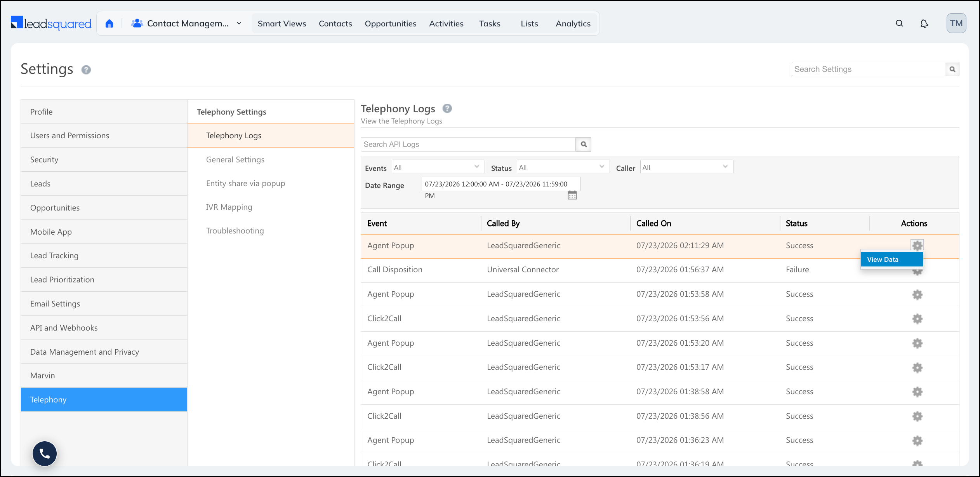The width and height of the screenshot is (980, 477).
Task: Click the Contact Management people icon
Action: (137, 23)
